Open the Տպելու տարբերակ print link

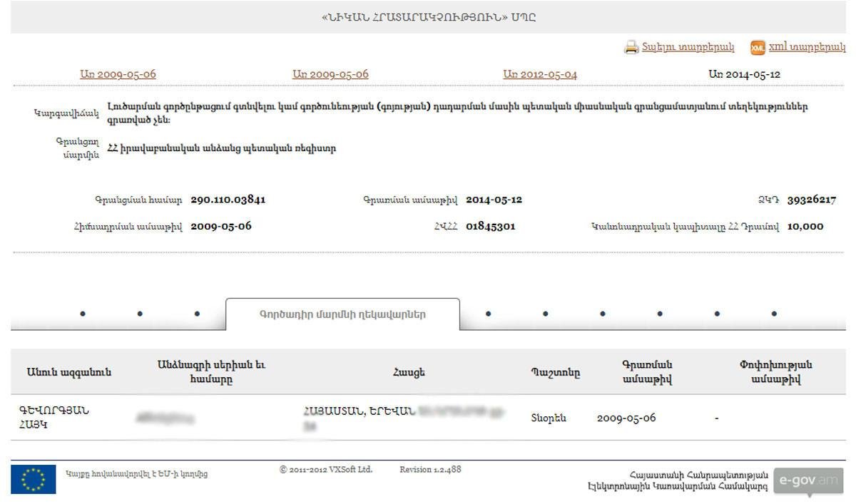(688, 47)
